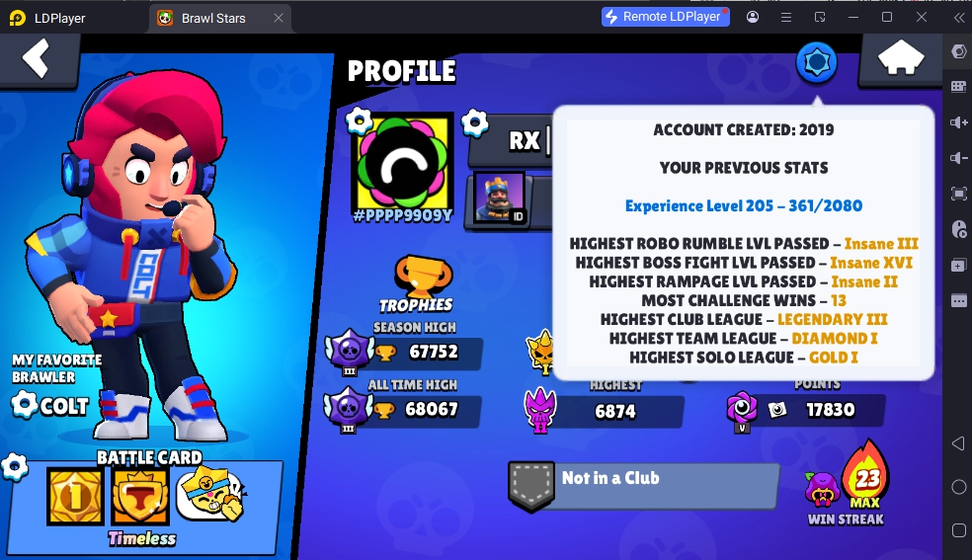Open more sidebar tools ellipsis
Viewport: 972px width, 560px height.
coord(958,301)
